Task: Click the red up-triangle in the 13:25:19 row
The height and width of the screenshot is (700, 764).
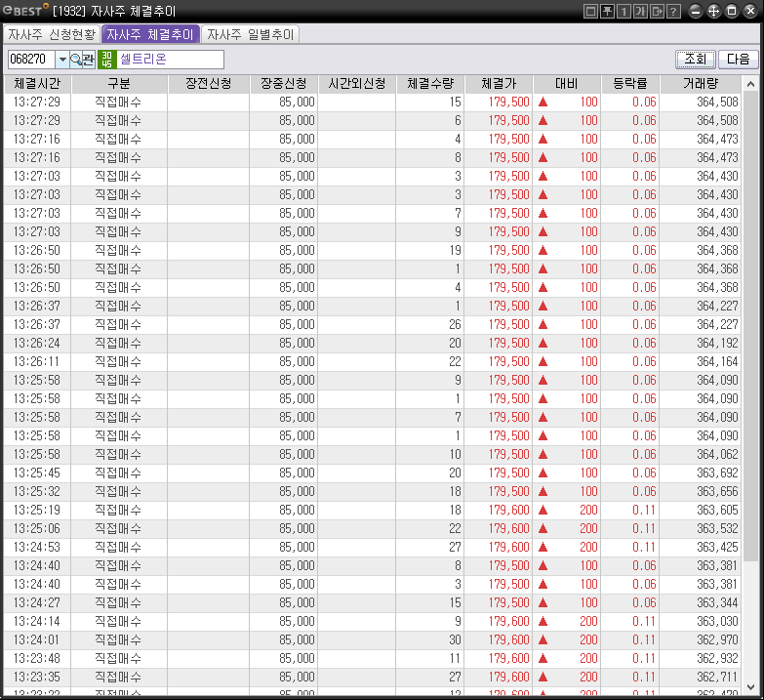Action: [543, 510]
